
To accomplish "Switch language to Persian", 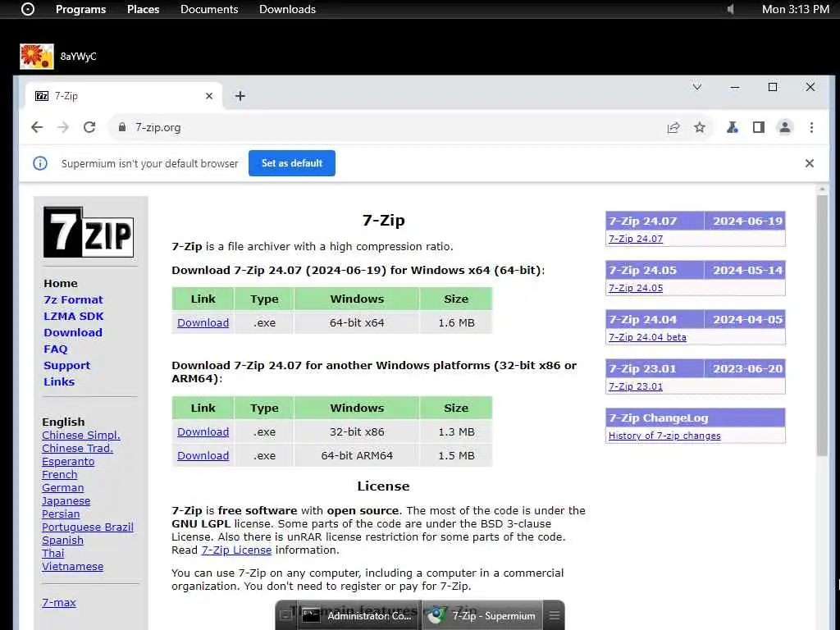I will [61, 514].
